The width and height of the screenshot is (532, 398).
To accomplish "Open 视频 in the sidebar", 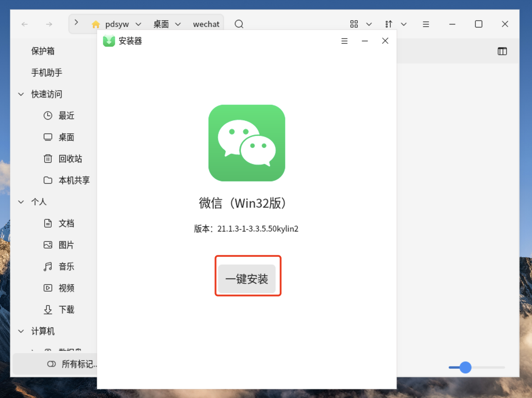I will pos(66,288).
